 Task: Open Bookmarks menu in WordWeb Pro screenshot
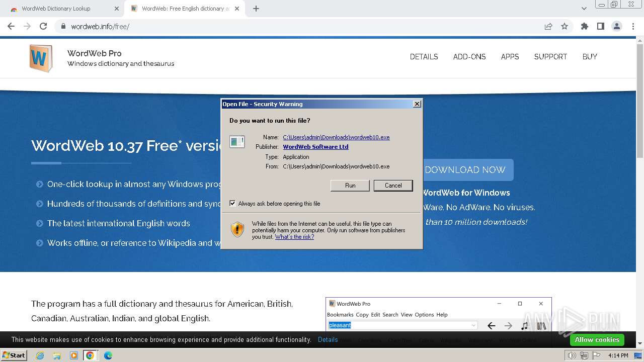click(340, 315)
